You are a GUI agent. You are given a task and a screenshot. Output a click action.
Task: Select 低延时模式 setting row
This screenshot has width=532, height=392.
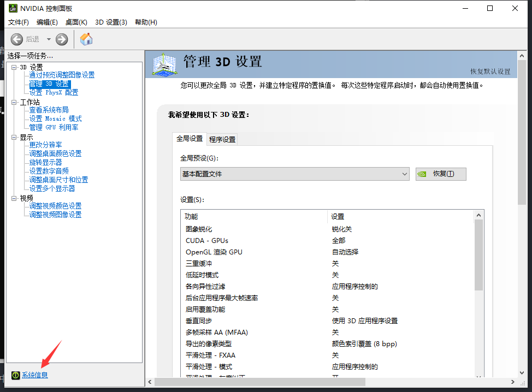pyautogui.click(x=327, y=275)
